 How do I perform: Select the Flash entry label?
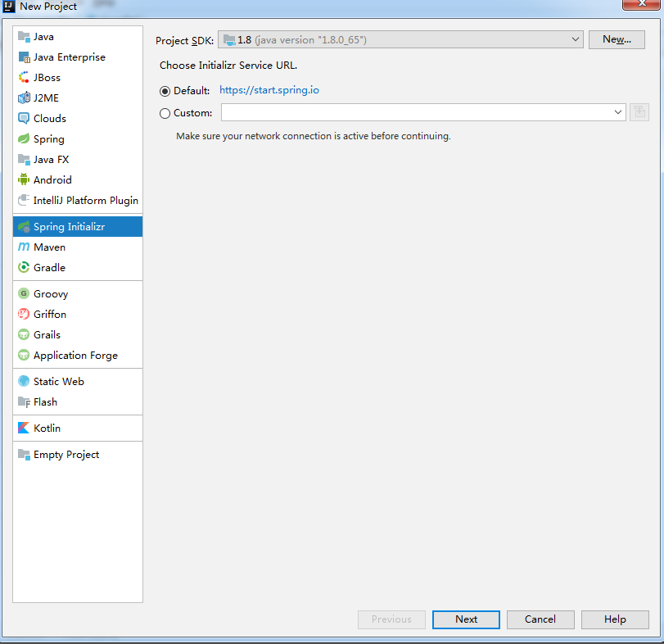click(45, 401)
